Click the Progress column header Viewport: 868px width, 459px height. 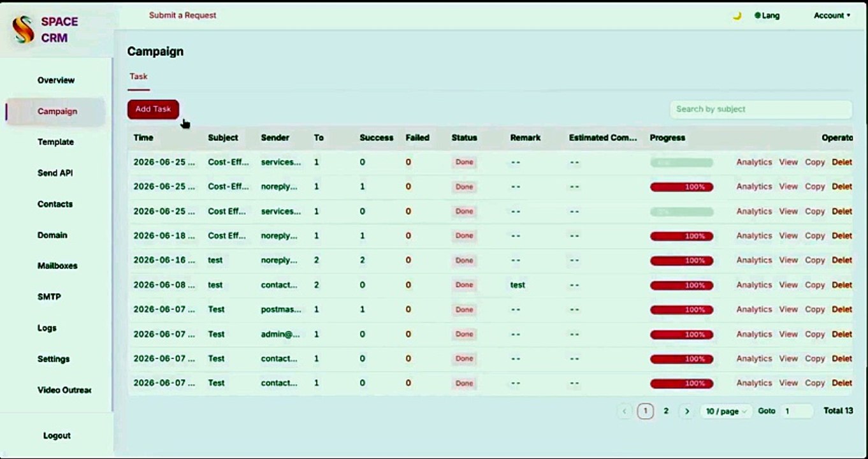click(667, 138)
